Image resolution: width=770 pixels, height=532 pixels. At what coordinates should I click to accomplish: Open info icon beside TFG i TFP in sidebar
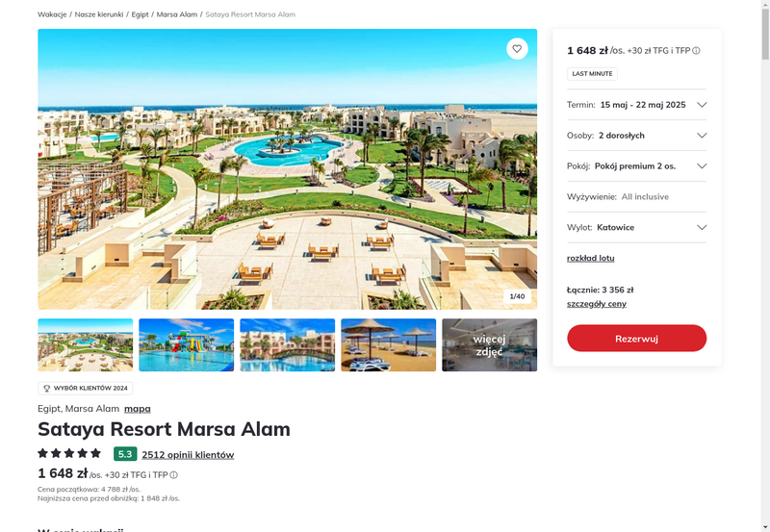click(696, 51)
